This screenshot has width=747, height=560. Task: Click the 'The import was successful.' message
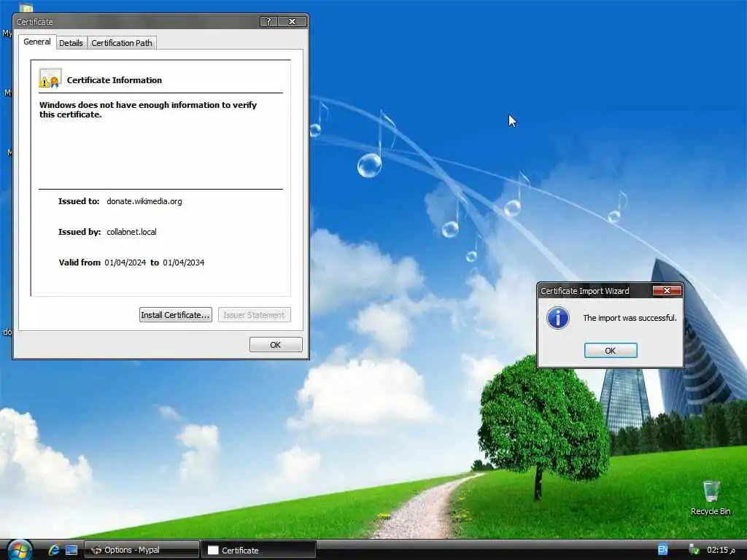(x=630, y=318)
